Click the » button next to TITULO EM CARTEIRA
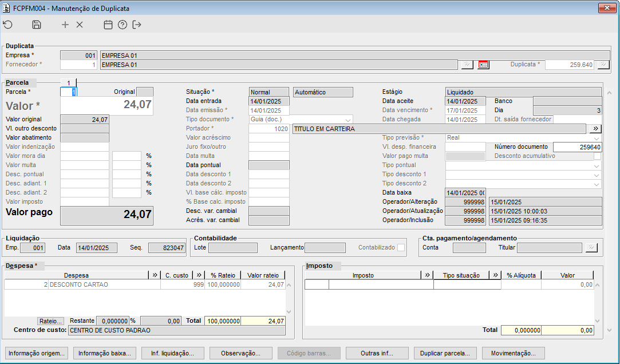The height and width of the screenshot is (364, 620). 595,129
